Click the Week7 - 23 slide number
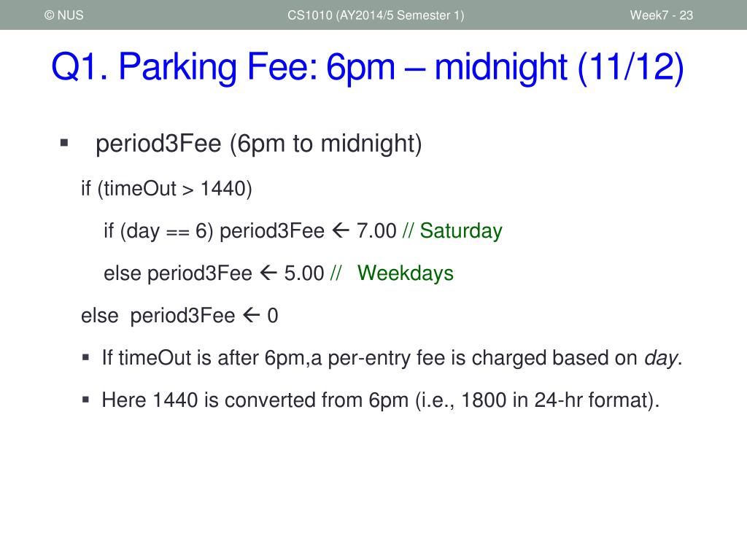The width and height of the screenshot is (747, 560). (x=661, y=15)
